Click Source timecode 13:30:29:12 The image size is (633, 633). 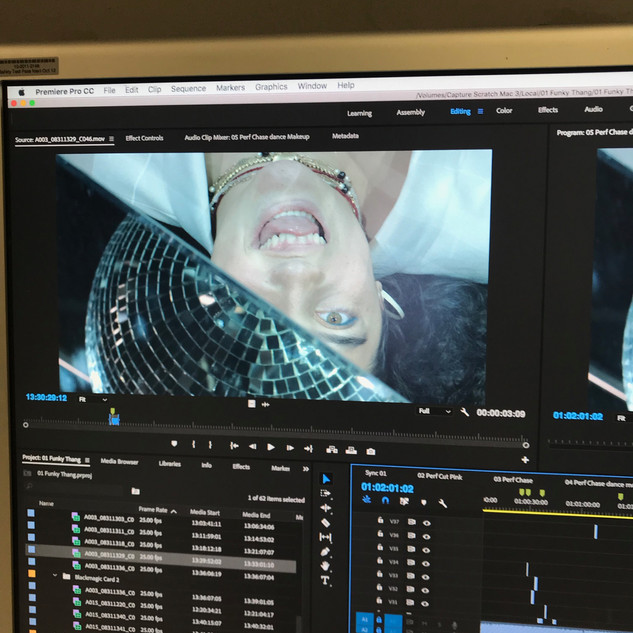click(x=46, y=397)
